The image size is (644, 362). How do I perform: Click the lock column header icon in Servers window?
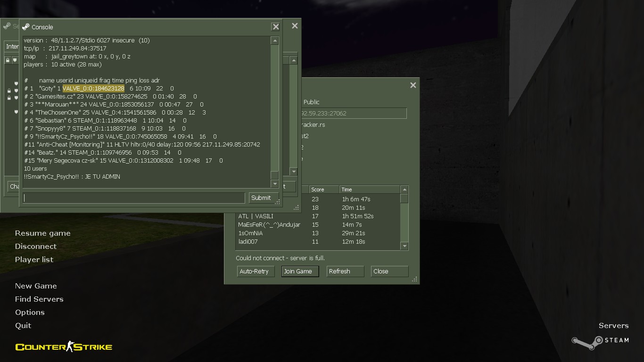8,60
